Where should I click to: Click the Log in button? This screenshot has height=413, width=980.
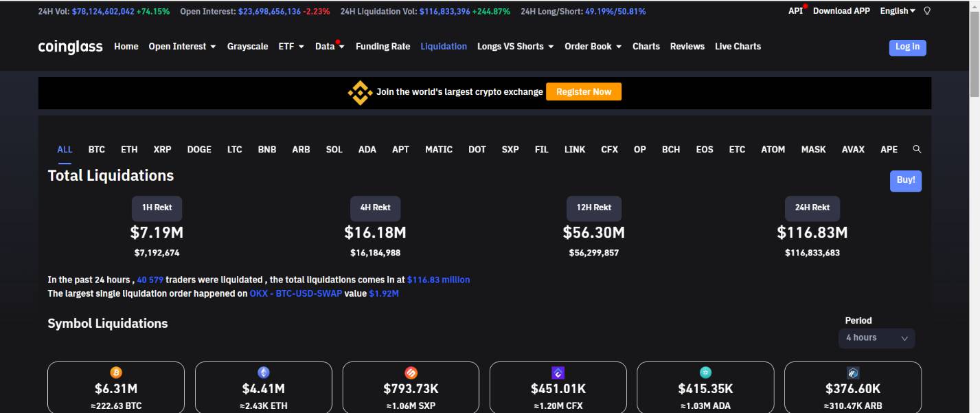907,47
